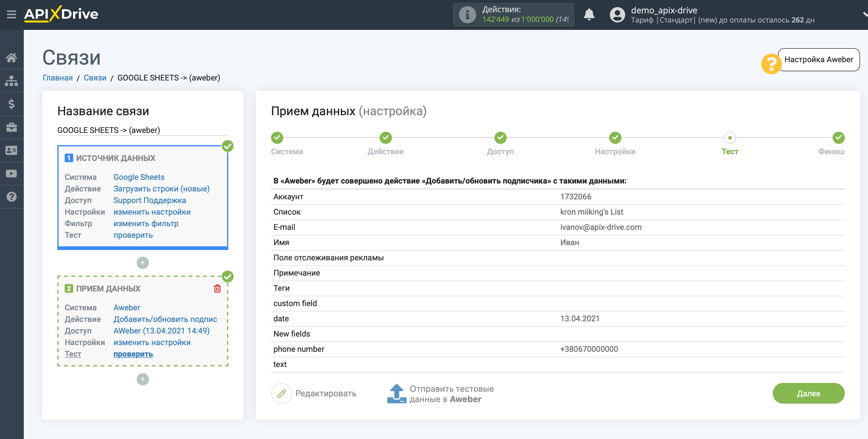Add a block after data receiving

[x=143, y=379]
